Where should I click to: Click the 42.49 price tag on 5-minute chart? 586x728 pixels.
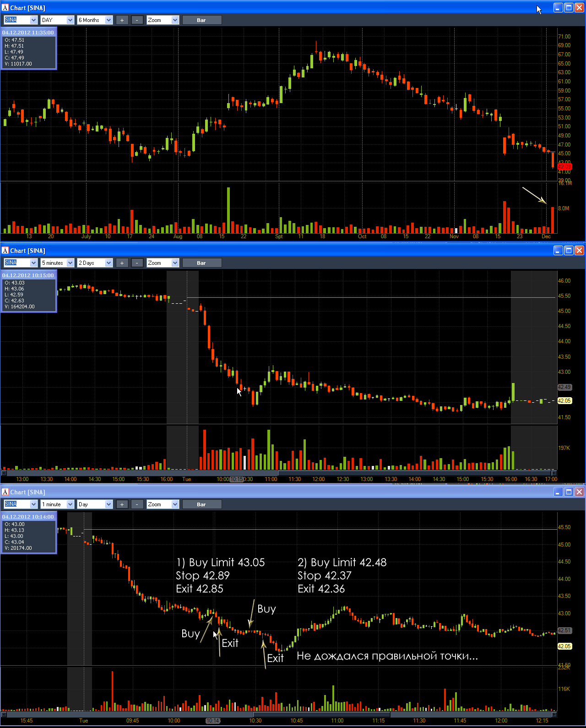[564, 387]
